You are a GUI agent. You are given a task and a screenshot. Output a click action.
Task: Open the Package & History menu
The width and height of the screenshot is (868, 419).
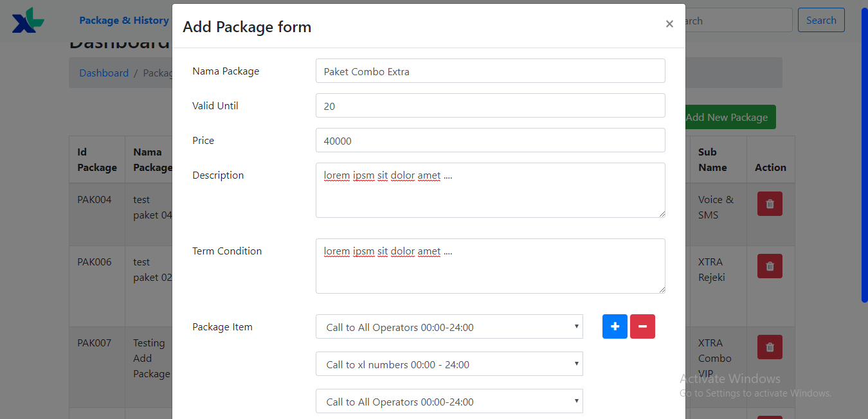(x=123, y=20)
